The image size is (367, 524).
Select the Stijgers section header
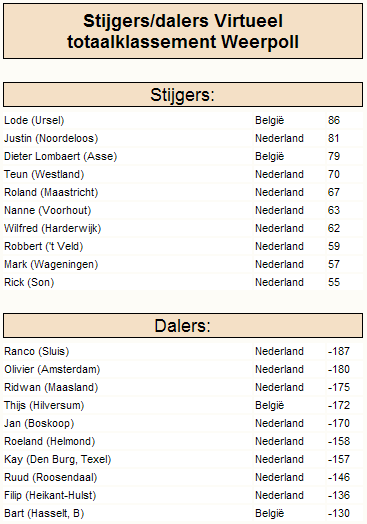click(x=183, y=95)
